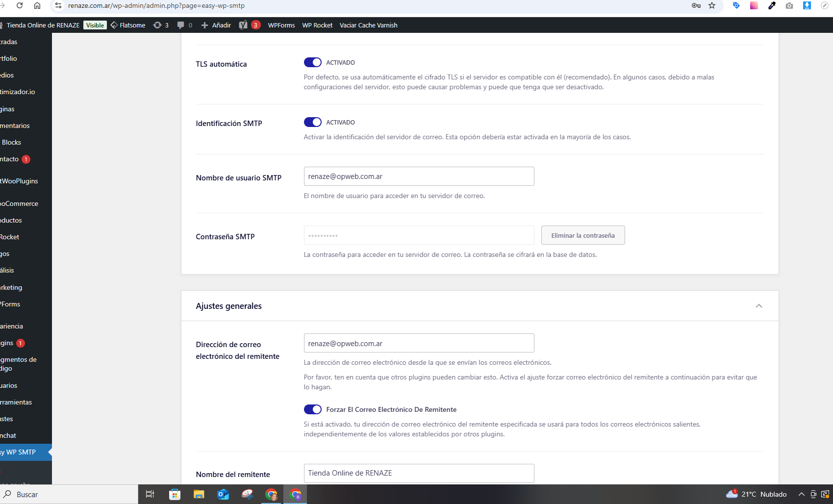The image size is (833, 504).
Task: Toggle Identificación SMTP switch
Action: click(313, 122)
